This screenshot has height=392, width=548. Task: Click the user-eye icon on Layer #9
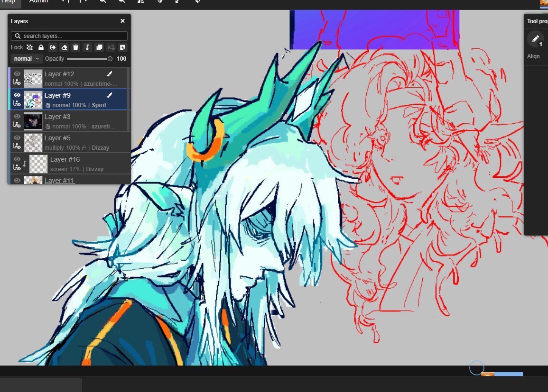click(17, 103)
